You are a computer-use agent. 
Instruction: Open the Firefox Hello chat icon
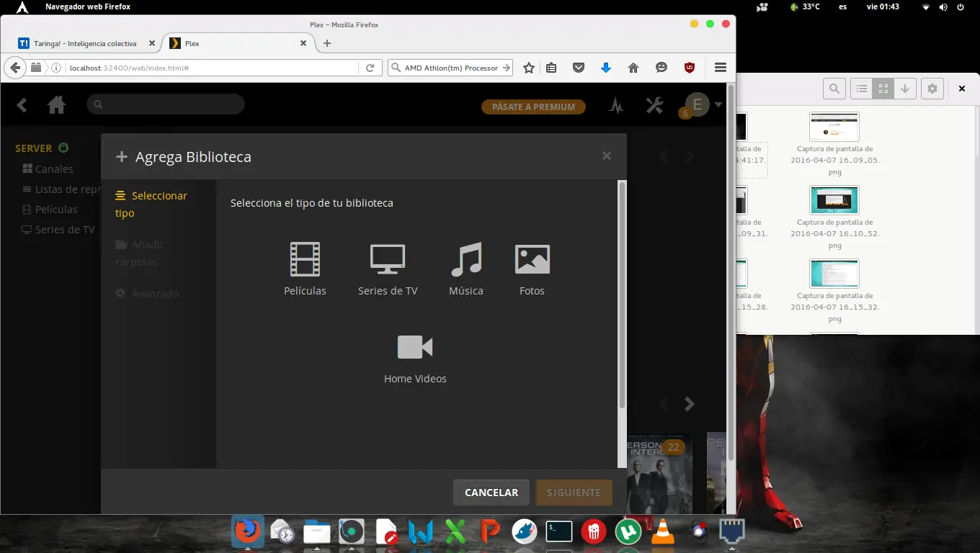[x=661, y=68]
